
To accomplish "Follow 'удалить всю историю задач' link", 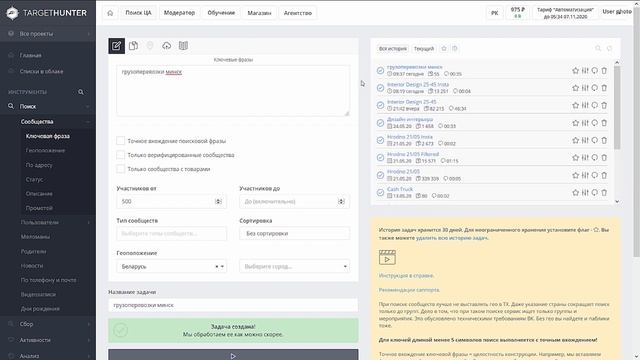I will 452,238.
